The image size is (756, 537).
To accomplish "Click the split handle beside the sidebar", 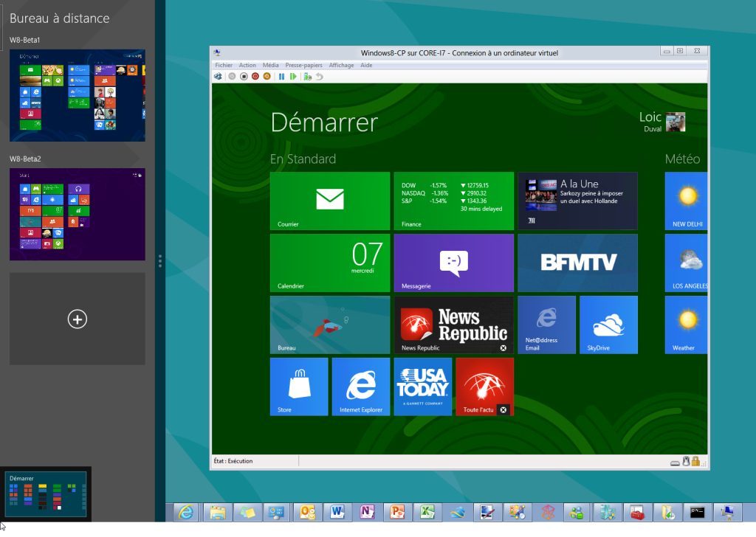I will (x=160, y=261).
